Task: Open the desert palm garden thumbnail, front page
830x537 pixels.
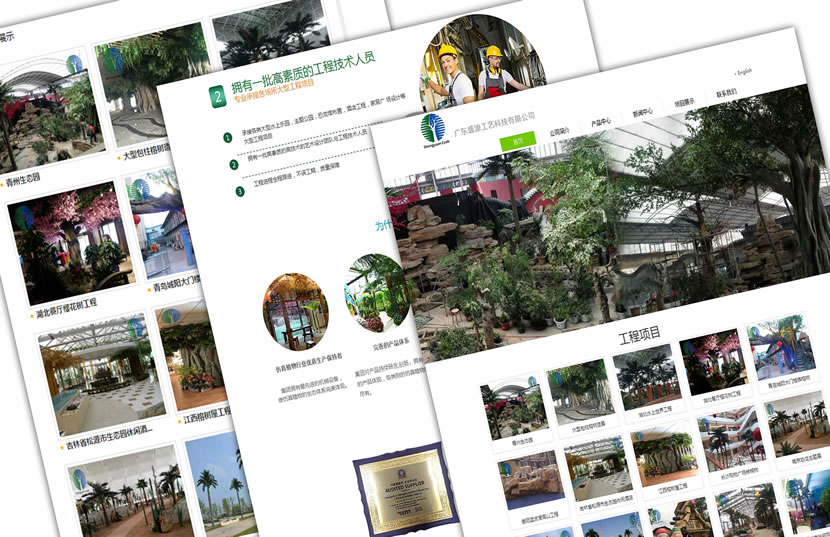Action: (x=797, y=424)
